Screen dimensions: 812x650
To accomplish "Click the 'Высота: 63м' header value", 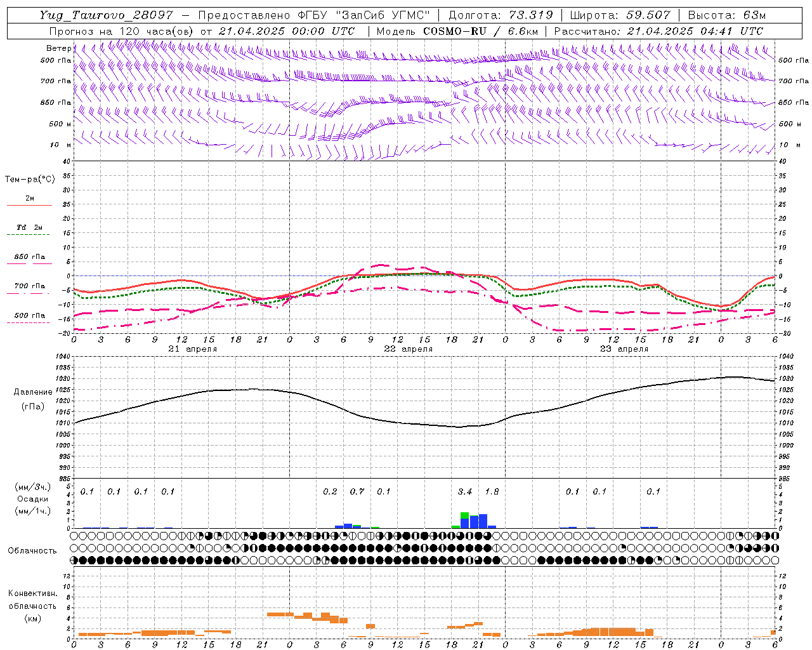I will [726, 15].
